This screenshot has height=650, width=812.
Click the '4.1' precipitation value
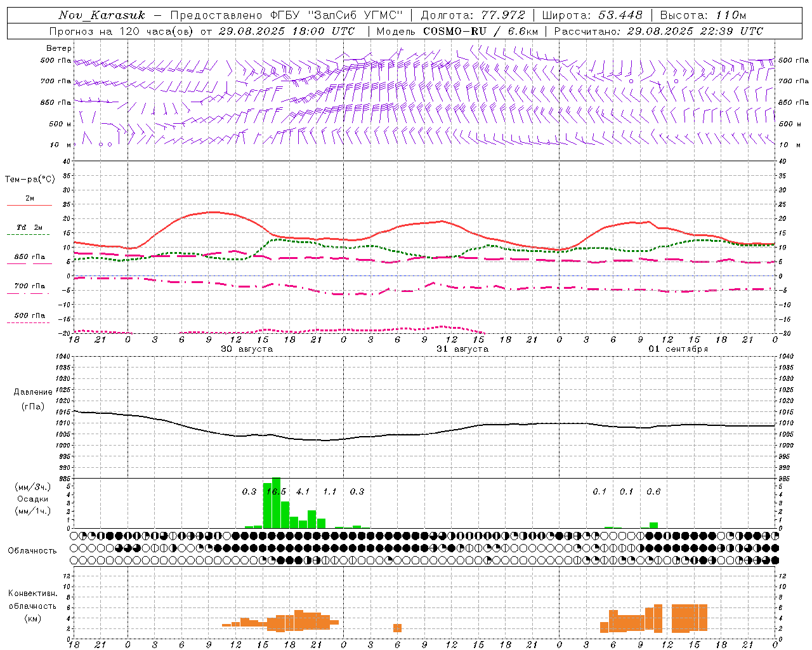point(303,492)
